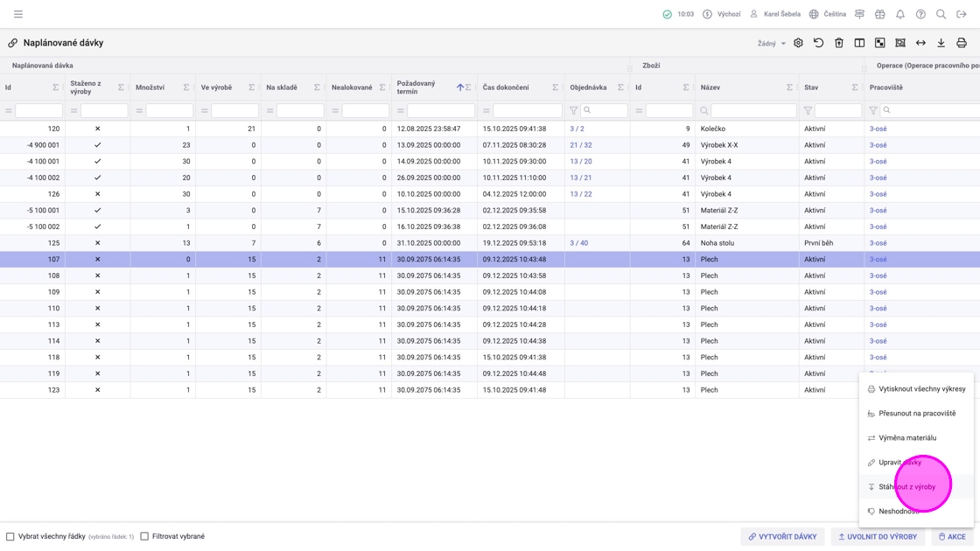Open the hamburger navigation menu
Image resolution: width=980 pixels, height=551 pixels.
pyautogui.click(x=18, y=14)
